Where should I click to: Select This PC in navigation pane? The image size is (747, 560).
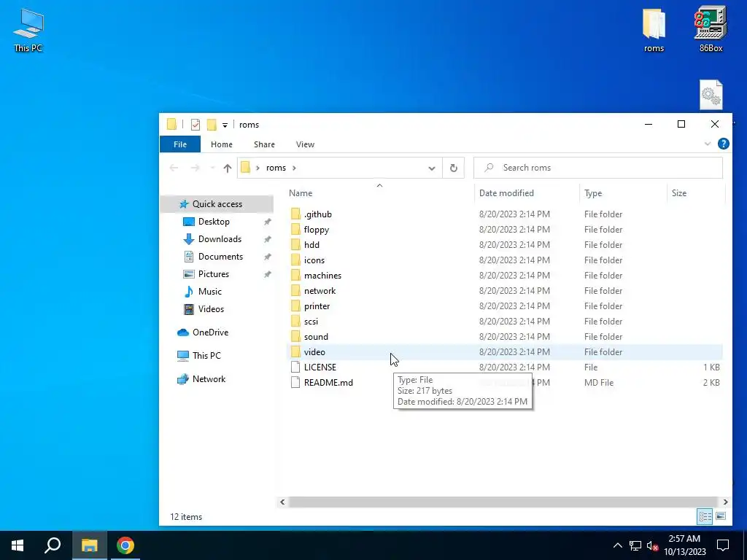(206, 356)
